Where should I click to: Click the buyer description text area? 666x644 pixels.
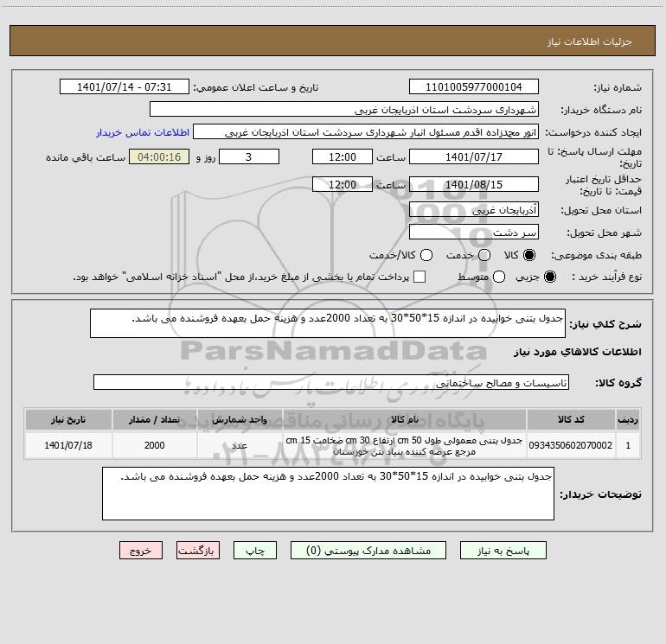[328, 494]
